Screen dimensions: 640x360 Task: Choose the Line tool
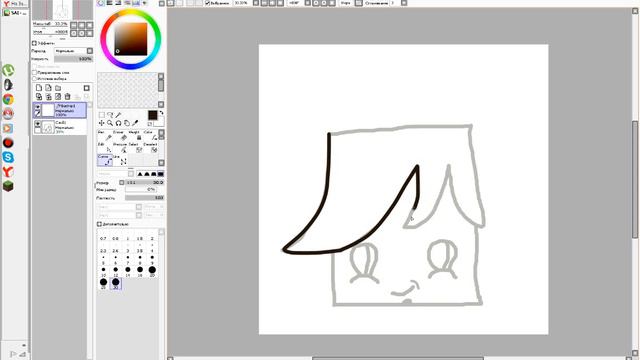click(120, 160)
